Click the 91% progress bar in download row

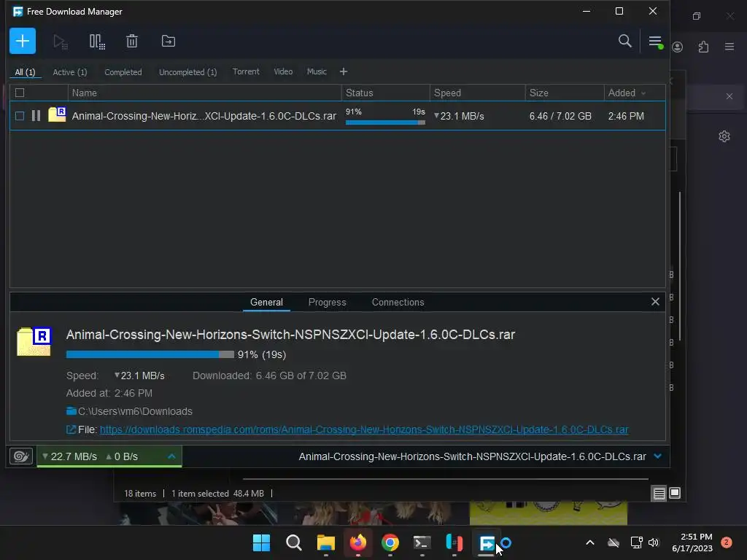pos(385,122)
